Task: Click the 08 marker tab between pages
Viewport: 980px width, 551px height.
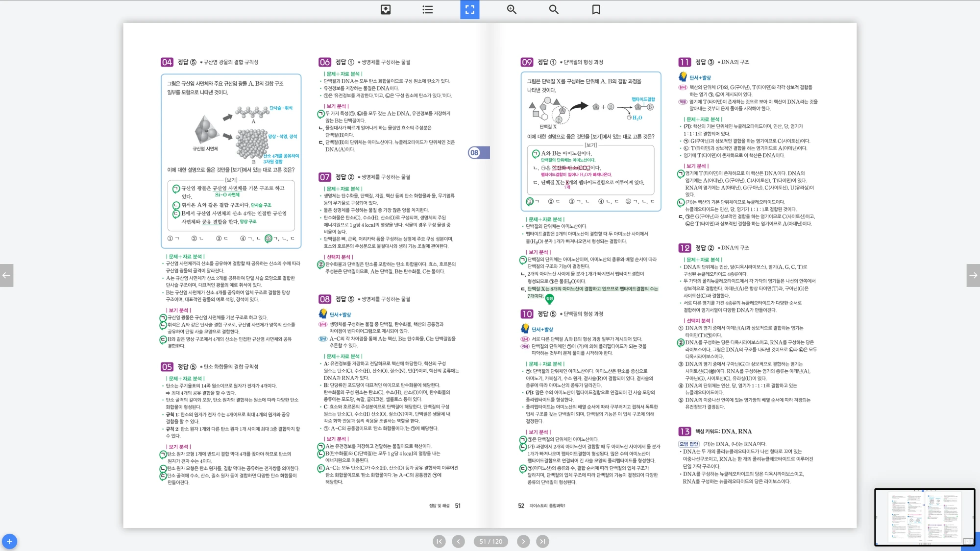Action: pyautogui.click(x=478, y=152)
